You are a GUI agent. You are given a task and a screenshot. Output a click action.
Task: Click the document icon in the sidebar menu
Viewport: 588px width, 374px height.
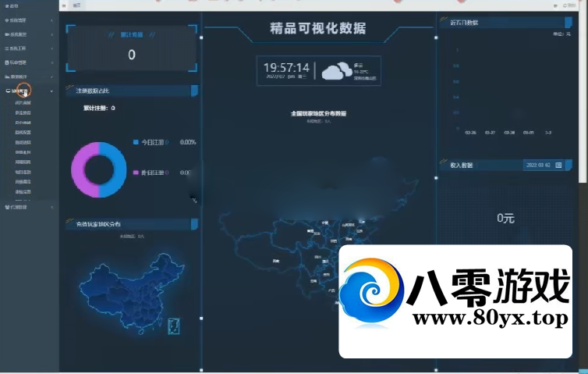point(7,62)
